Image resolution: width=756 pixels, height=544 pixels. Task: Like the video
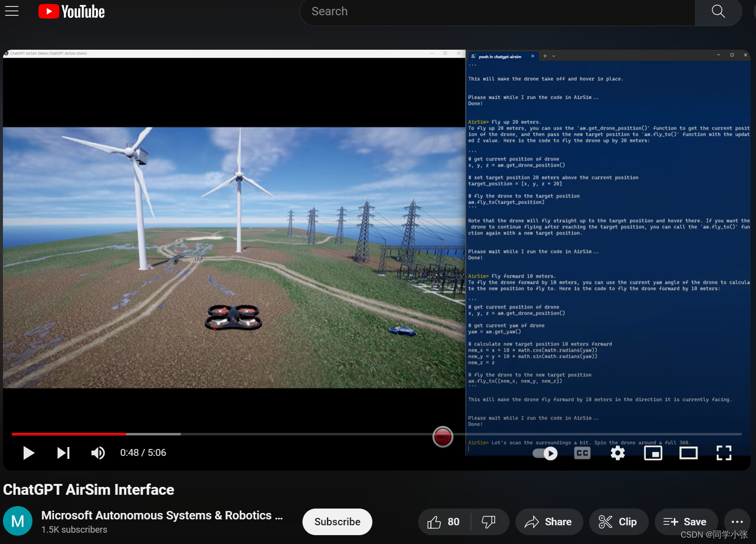(x=444, y=522)
